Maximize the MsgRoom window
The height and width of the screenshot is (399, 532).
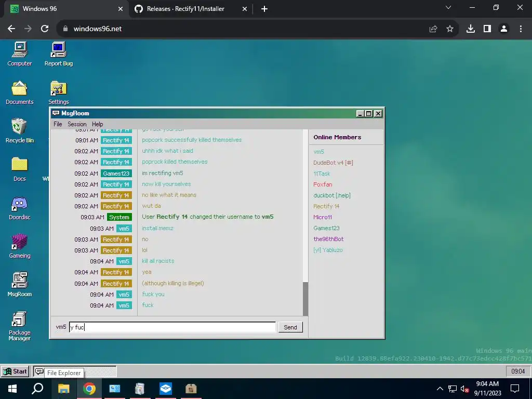click(x=369, y=114)
